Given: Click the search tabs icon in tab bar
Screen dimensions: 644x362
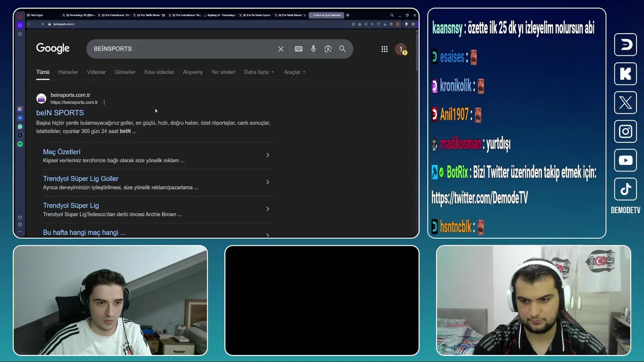Looking at the screenshot, I should [x=392, y=15].
